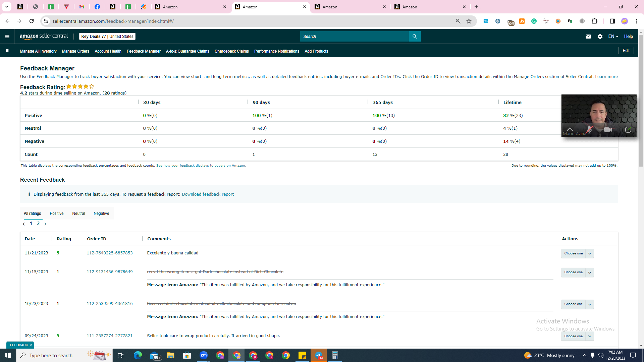Click the page vertical scrollbar
This screenshot has width=644, height=362.
click(641, 101)
